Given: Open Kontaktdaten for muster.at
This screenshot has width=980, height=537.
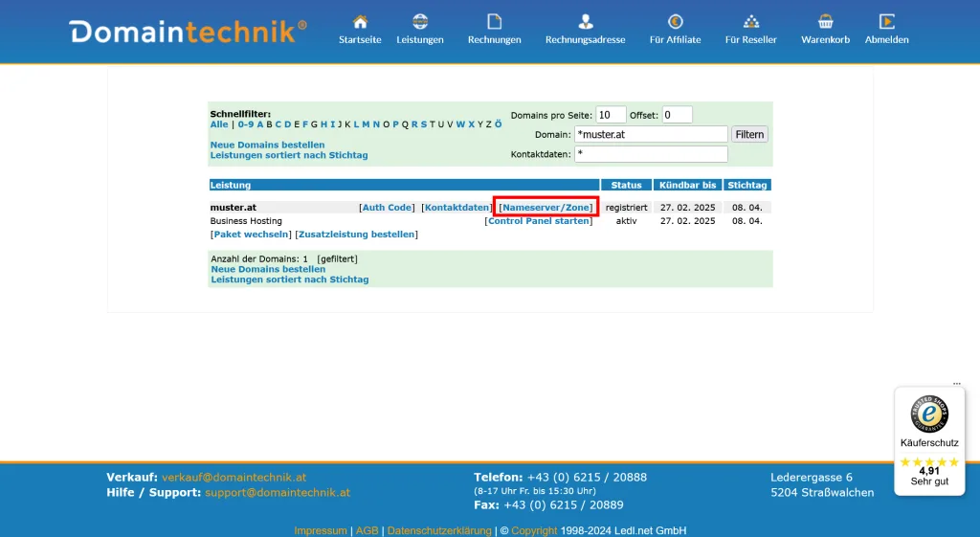Looking at the screenshot, I should (457, 208).
